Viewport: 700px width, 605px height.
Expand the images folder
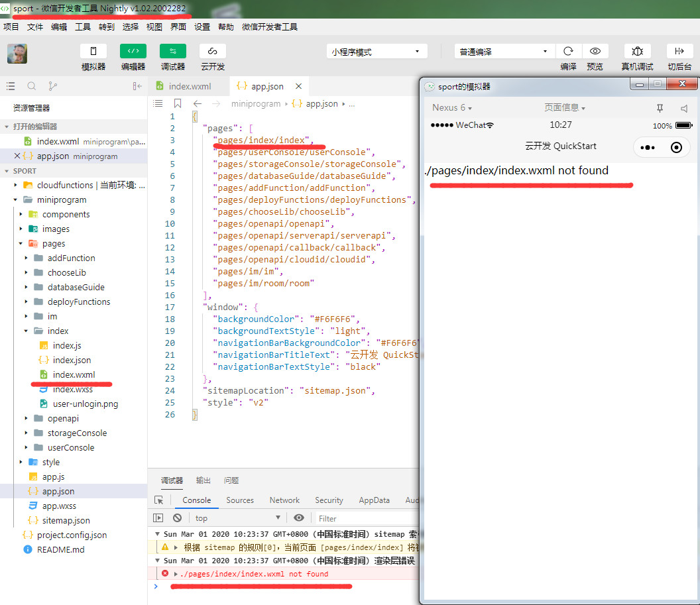21,229
